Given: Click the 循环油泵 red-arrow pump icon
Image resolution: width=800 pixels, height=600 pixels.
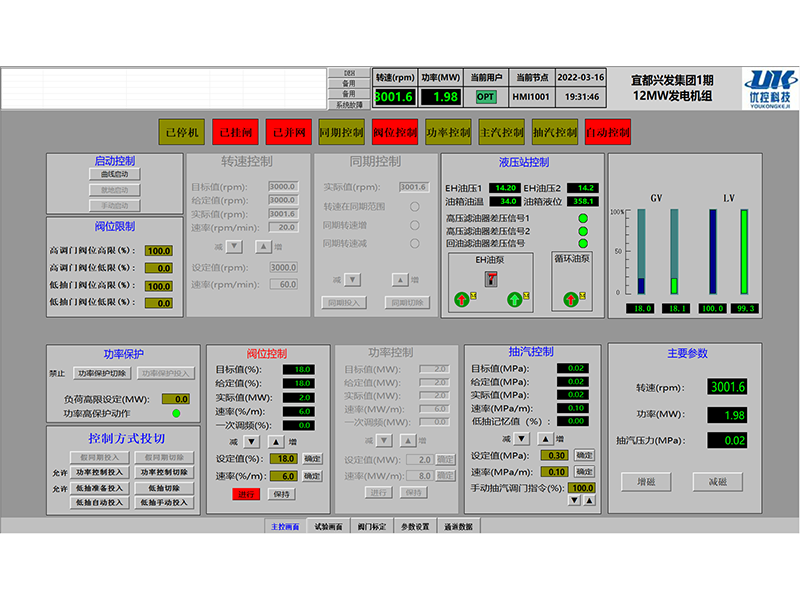Looking at the screenshot, I should point(570,299).
